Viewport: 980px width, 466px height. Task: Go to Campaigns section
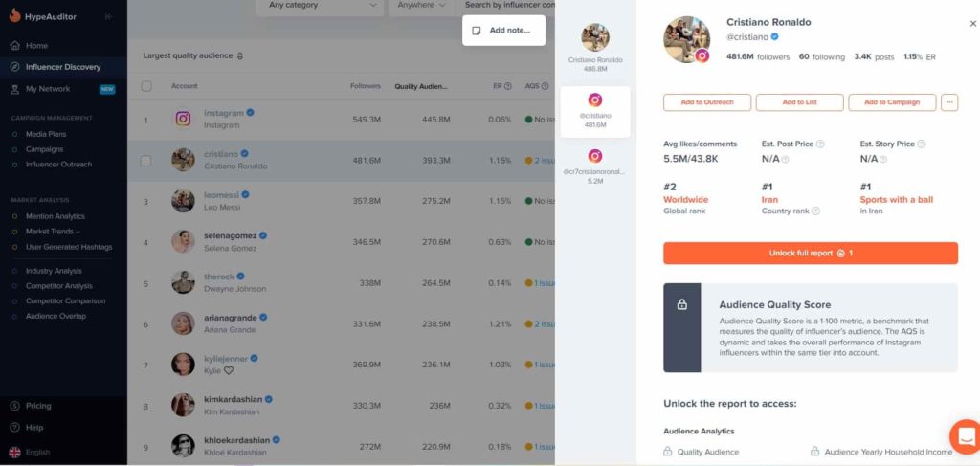[44, 149]
